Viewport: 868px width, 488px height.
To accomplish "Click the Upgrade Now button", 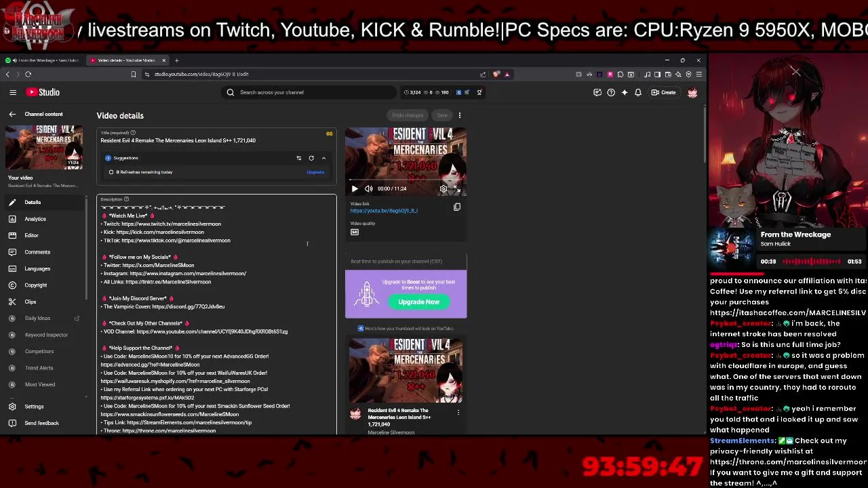I will click(x=419, y=302).
